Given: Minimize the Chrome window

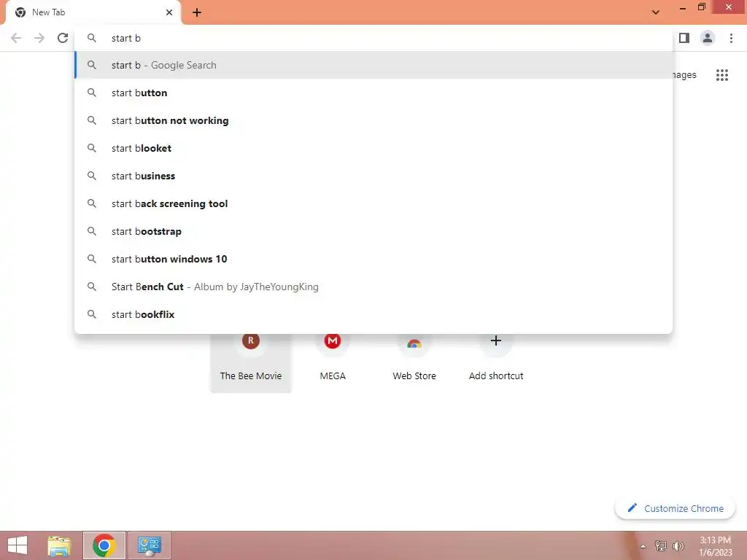Looking at the screenshot, I should (x=683, y=7).
